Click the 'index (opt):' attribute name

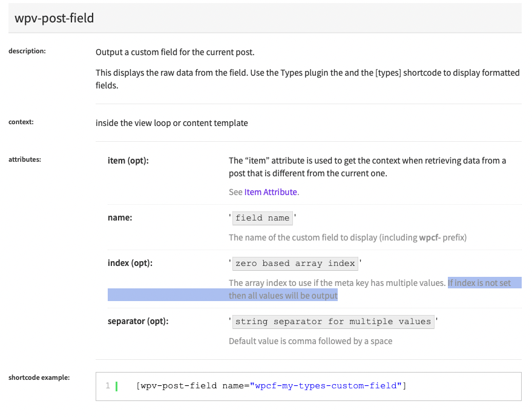tap(130, 264)
